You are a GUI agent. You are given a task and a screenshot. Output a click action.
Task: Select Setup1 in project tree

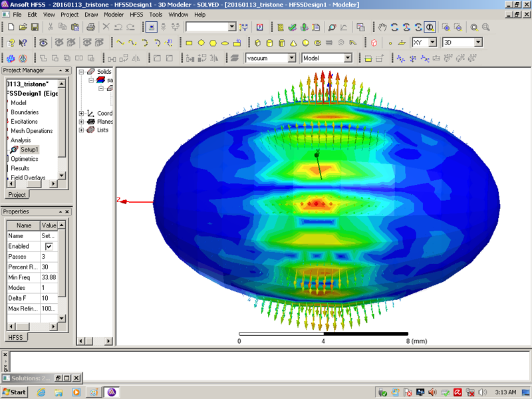(x=29, y=150)
